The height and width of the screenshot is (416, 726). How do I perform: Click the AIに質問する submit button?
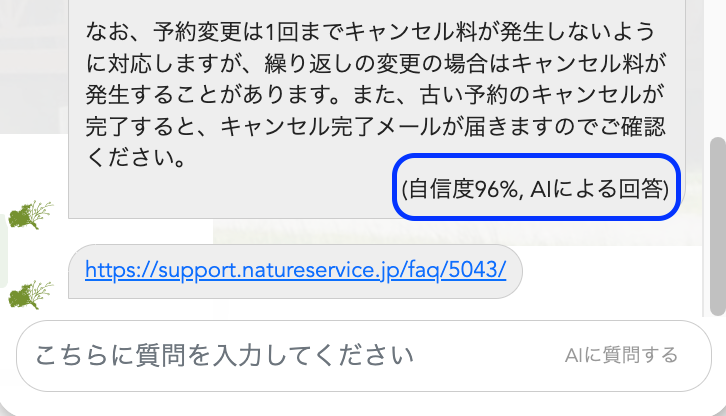(x=621, y=356)
